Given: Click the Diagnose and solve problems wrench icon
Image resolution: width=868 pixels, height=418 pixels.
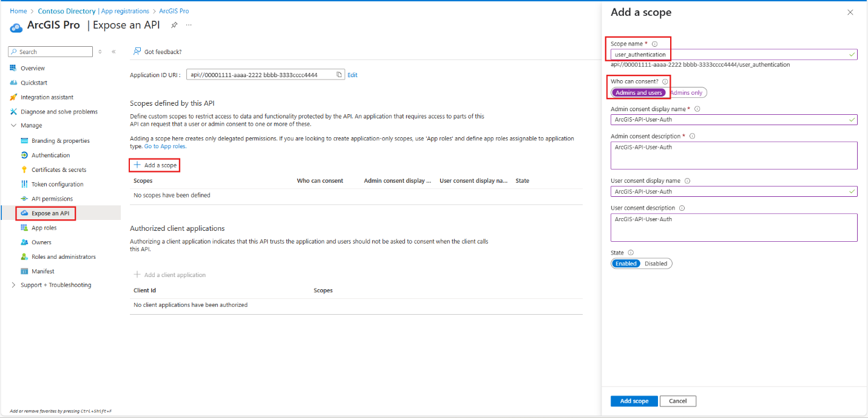Looking at the screenshot, I should [x=13, y=112].
